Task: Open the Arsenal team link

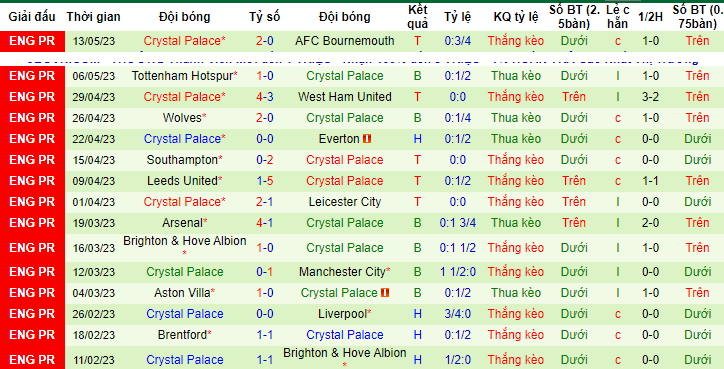Action: (x=182, y=223)
